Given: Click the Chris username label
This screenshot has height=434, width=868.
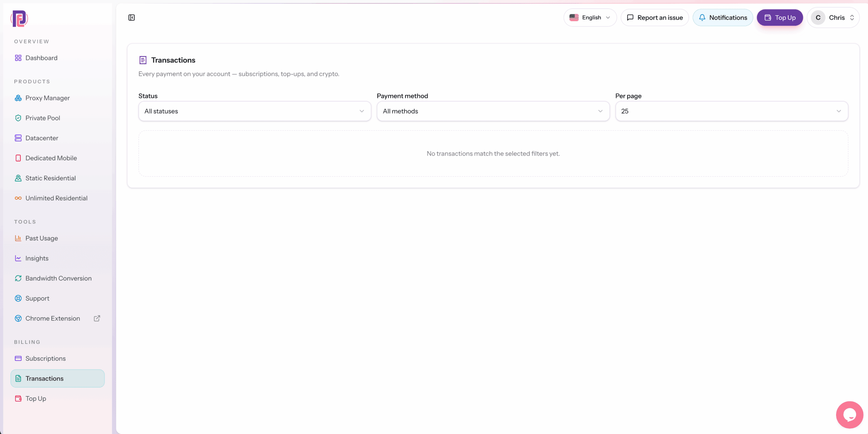Looking at the screenshot, I should (837, 18).
